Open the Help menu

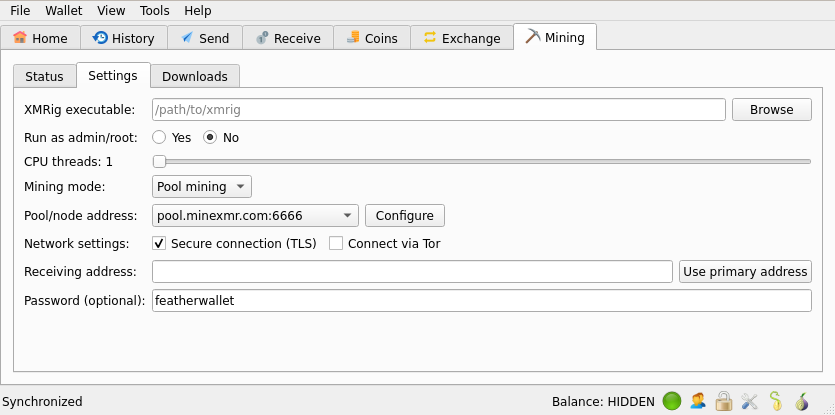(x=198, y=11)
